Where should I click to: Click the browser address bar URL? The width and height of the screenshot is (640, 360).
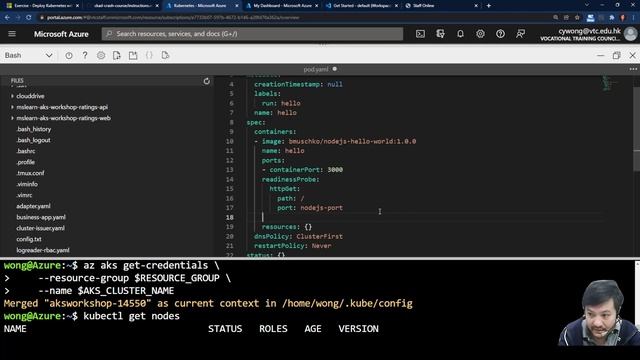[x=173, y=18]
